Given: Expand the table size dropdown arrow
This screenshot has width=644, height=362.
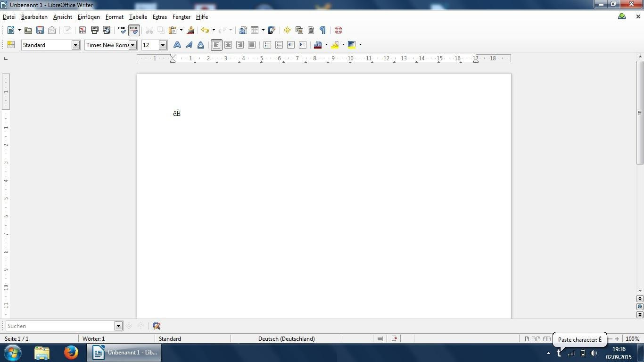Looking at the screenshot, I should tap(263, 30).
